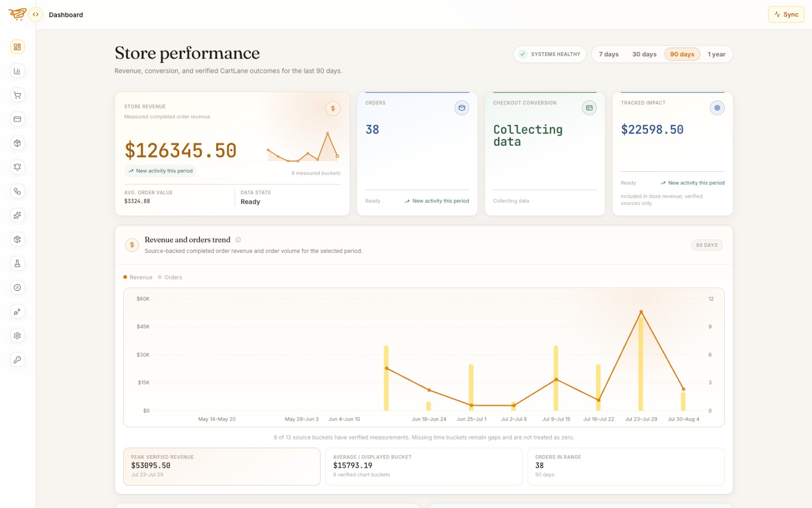Open the package-plus sidebar icon
The image size is (812, 508).
point(17,239)
